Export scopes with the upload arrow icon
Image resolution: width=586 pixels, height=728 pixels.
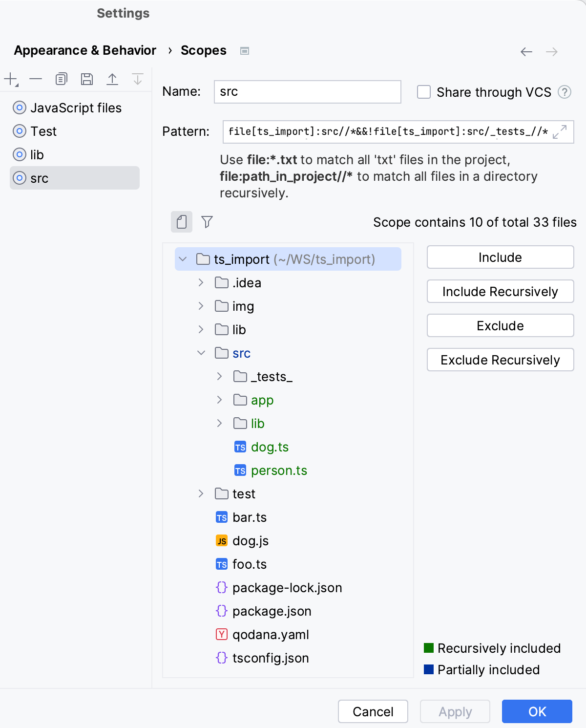[112, 79]
